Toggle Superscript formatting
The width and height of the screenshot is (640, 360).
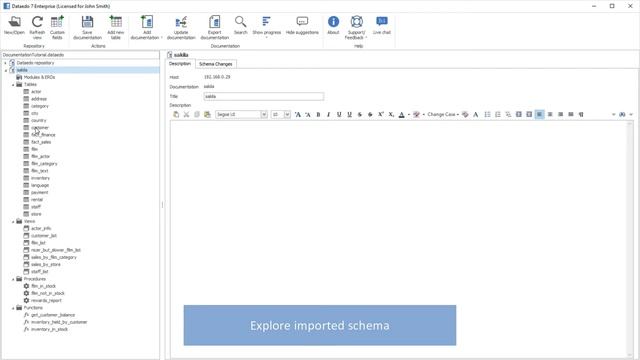[x=380, y=115]
